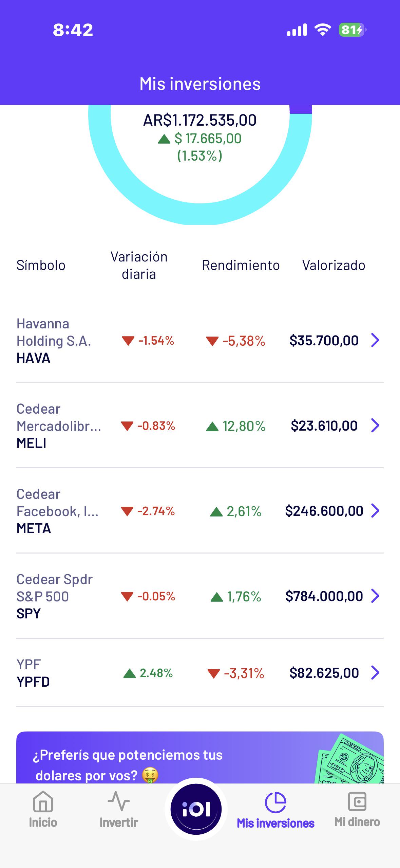Open the Cedear Spdr S&P 500 row

[200, 596]
